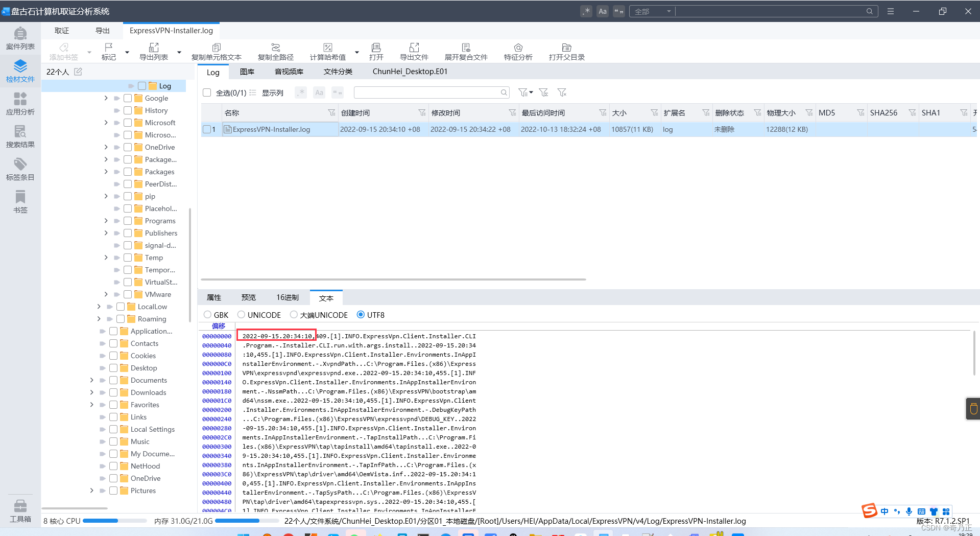Screen dimensions: 980x536
Task: Open the 计算哈希值 dropdown arrow
Action: pyautogui.click(x=357, y=52)
